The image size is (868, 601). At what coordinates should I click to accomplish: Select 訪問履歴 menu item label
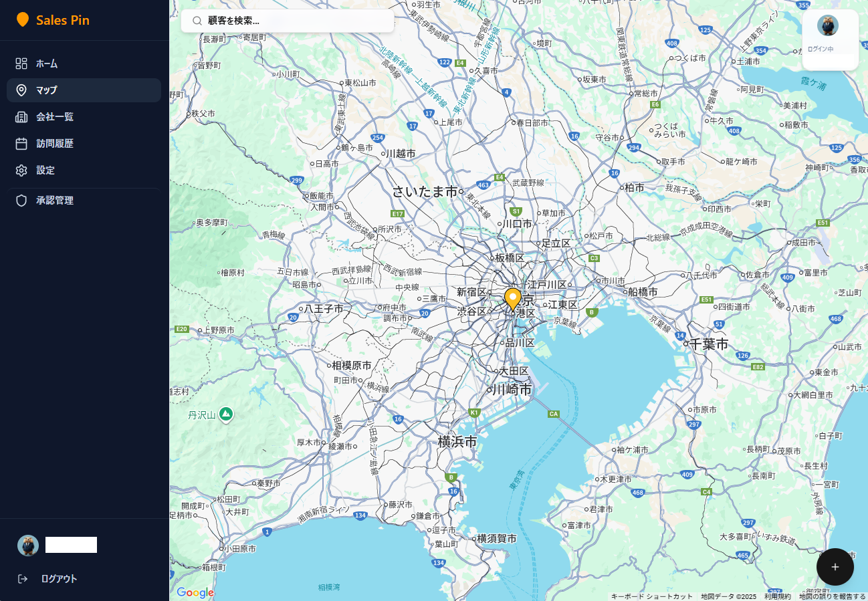coord(55,144)
